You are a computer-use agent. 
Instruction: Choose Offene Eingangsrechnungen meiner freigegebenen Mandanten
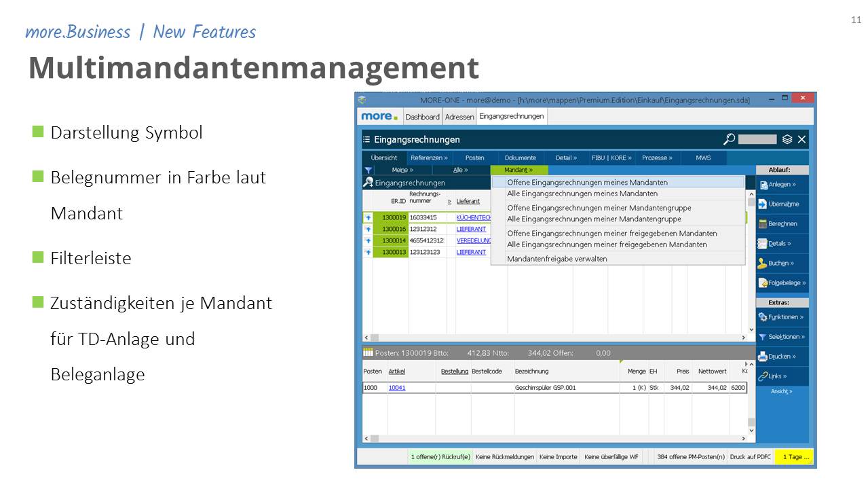tap(618, 233)
